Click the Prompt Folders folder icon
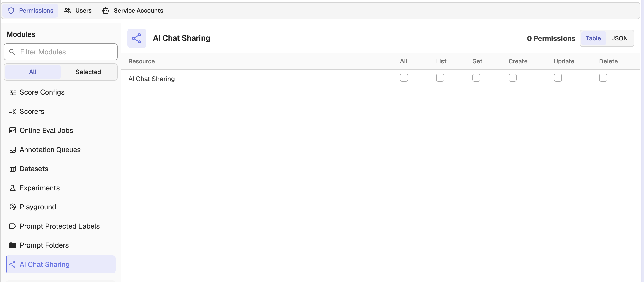Screen dimensions: 644x282 coord(13,245)
